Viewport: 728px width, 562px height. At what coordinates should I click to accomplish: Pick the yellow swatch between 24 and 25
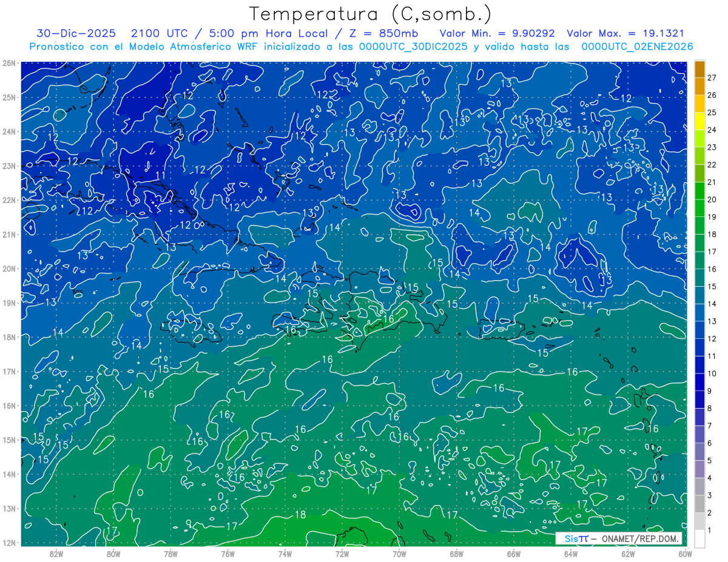(x=700, y=121)
